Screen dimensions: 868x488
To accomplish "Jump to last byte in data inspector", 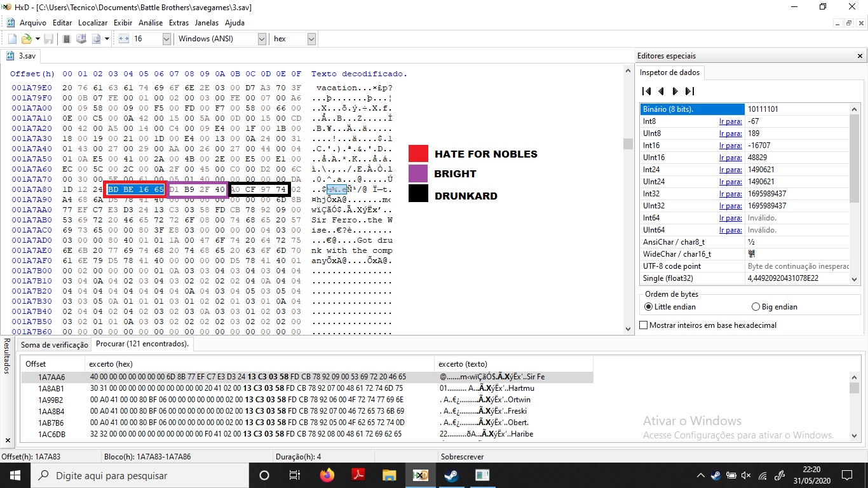I will click(690, 91).
